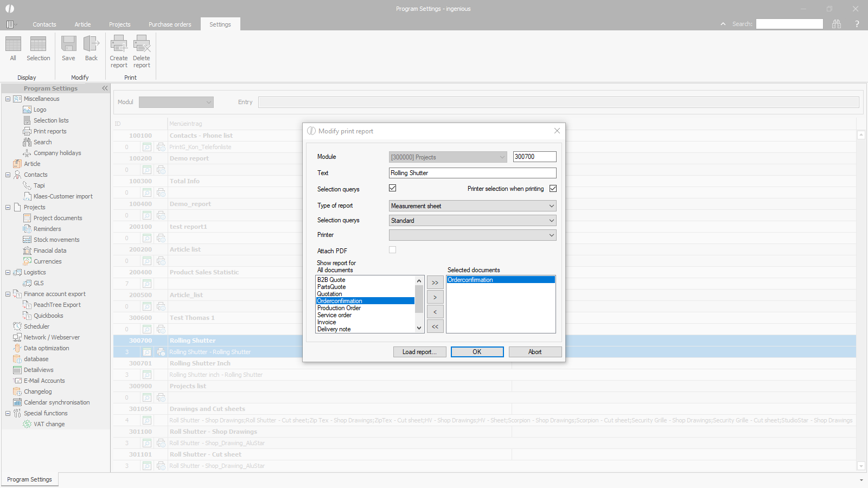868x488 pixels.
Task: Toggle Printer selection when printing checkbox
Action: point(553,189)
